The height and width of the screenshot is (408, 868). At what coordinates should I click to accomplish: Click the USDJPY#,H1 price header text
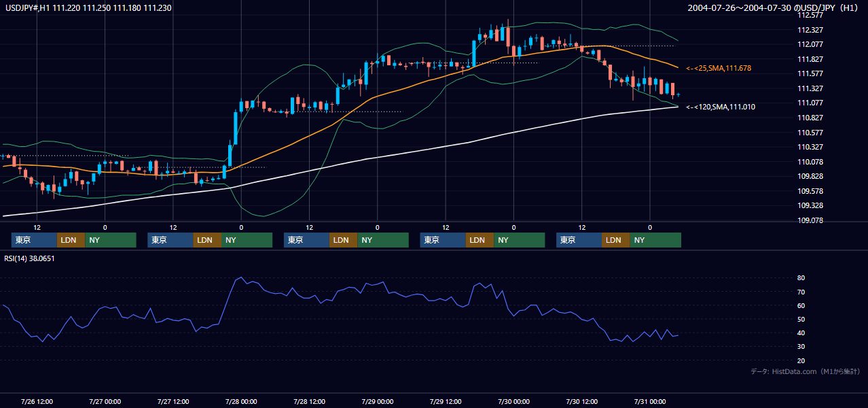pos(87,7)
